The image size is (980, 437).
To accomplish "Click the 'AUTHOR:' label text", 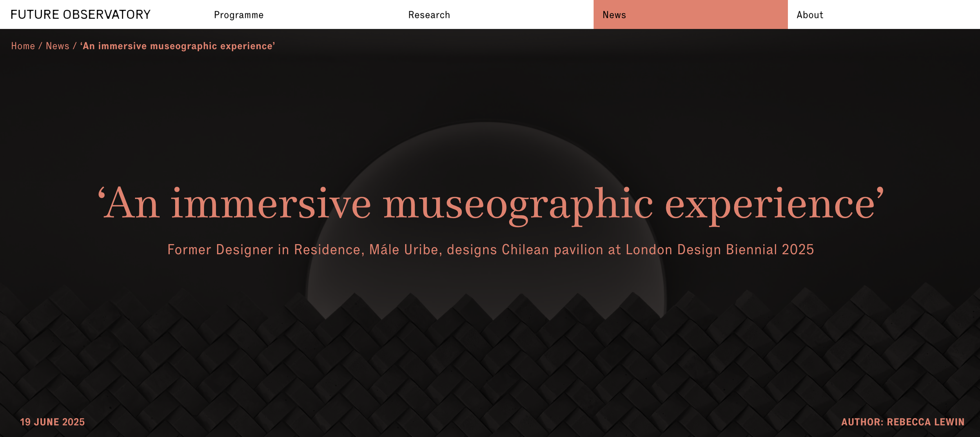I will click(x=862, y=422).
